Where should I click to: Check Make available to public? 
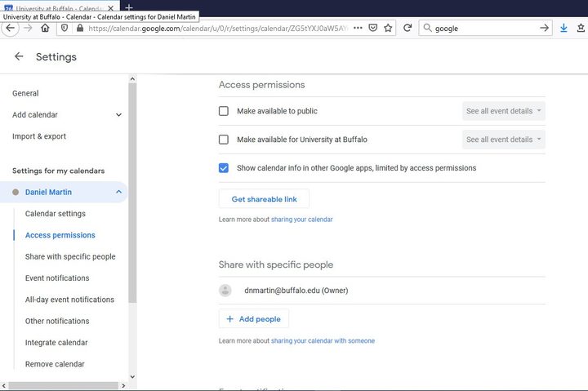pyautogui.click(x=224, y=111)
